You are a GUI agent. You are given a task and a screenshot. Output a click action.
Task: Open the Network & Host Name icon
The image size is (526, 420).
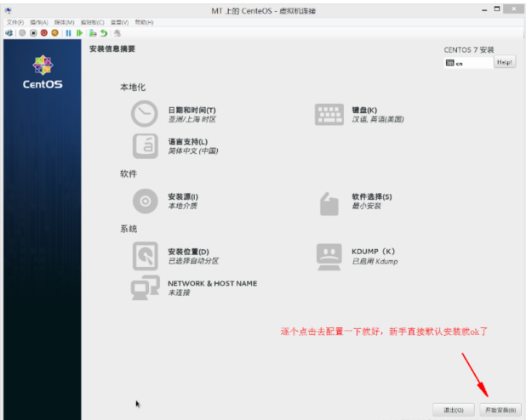pyautogui.click(x=146, y=287)
